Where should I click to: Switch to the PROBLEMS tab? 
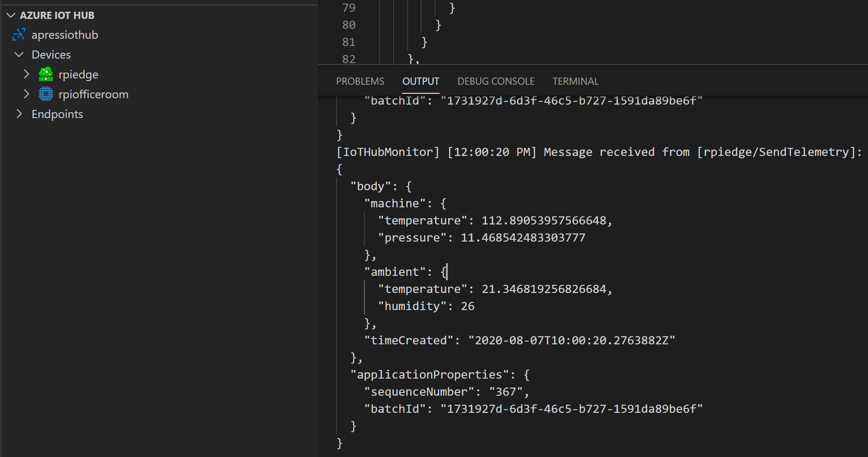click(360, 81)
